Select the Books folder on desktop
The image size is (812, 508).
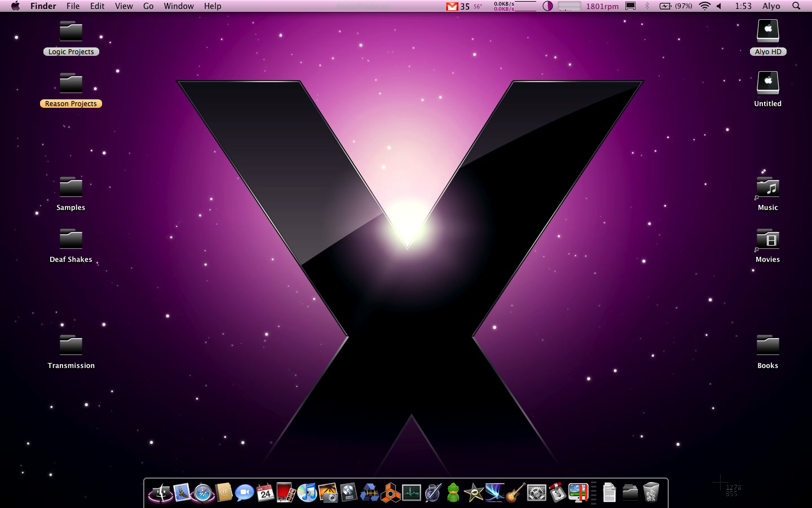click(x=768, y=352)
